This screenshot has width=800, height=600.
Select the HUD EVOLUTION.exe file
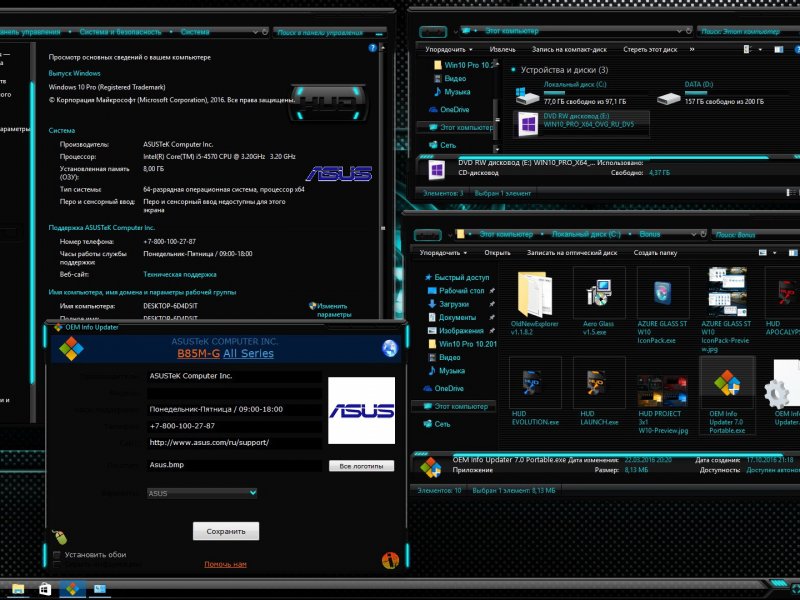click(x=535, y=392)
